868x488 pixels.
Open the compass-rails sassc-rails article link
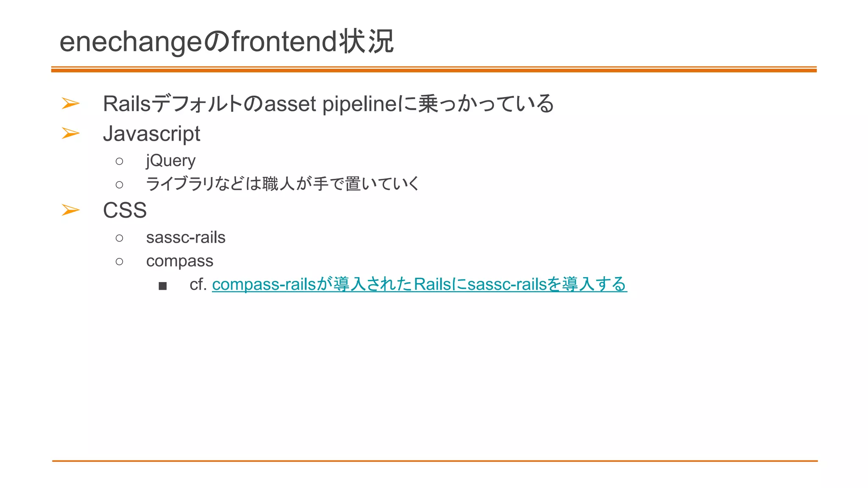[x=419, y=284]
